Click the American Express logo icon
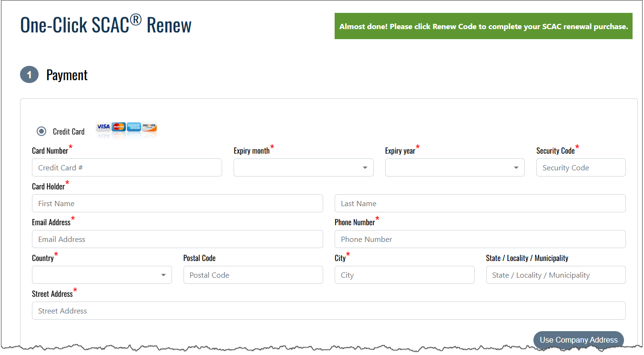Screen dimensions: 644x355 tap(134, 127)
